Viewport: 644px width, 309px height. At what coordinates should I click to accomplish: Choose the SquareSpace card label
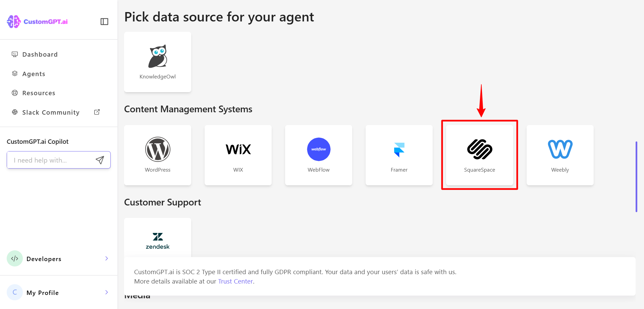(480, 170)
